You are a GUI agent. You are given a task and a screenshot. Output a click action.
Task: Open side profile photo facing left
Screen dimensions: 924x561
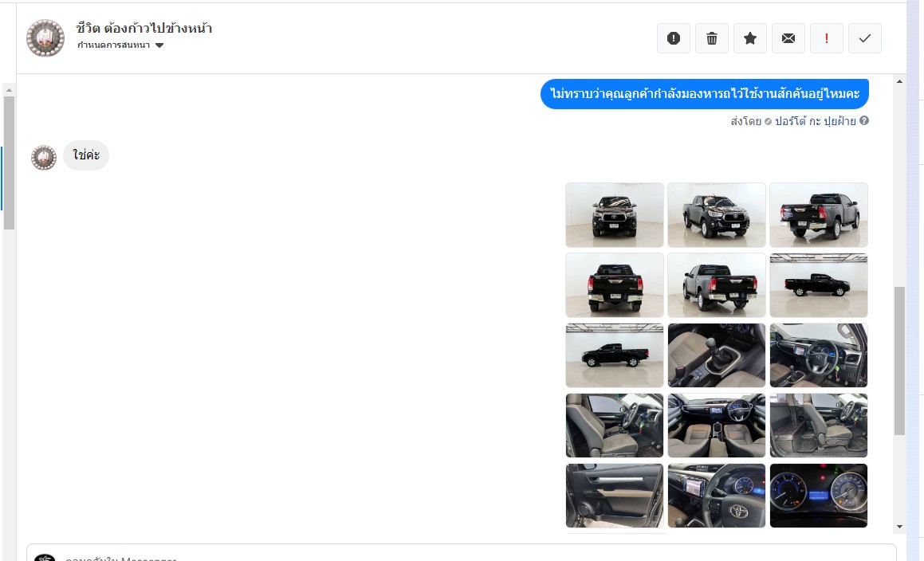[615, 355]
